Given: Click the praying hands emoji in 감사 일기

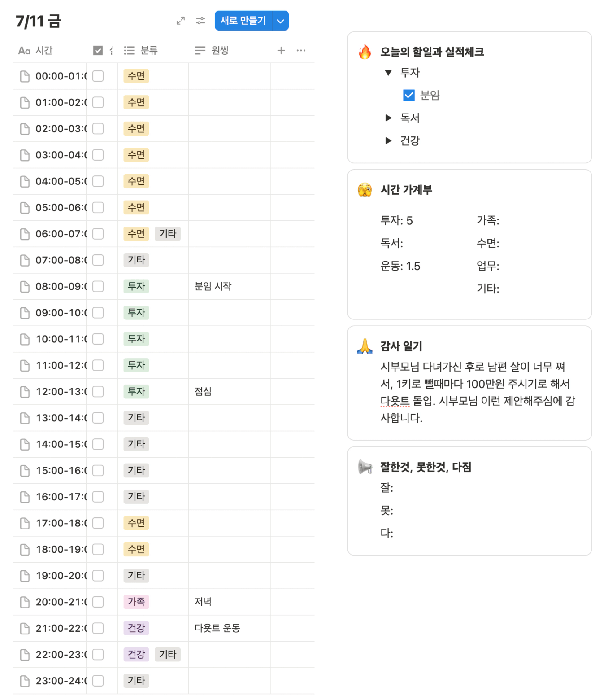Looking at the screenshot, I should pos(365,346).
